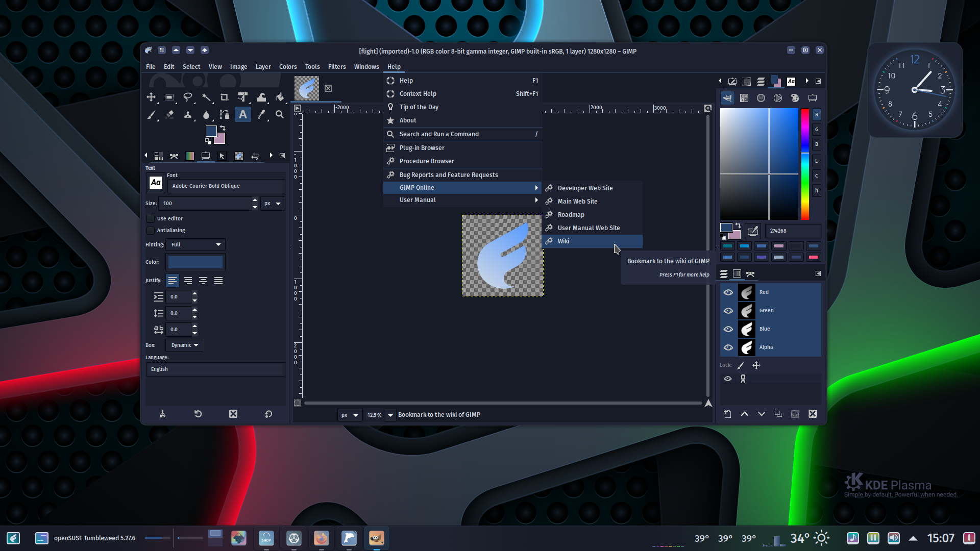
Task: Toggle lock pixels brush icon
Action: (x=741, y=365)
